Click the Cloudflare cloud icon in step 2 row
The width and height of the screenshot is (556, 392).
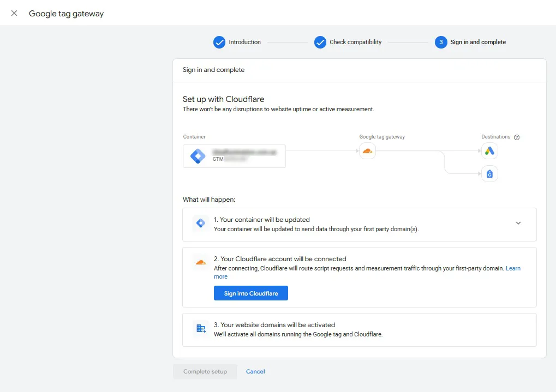click(201, 262)
